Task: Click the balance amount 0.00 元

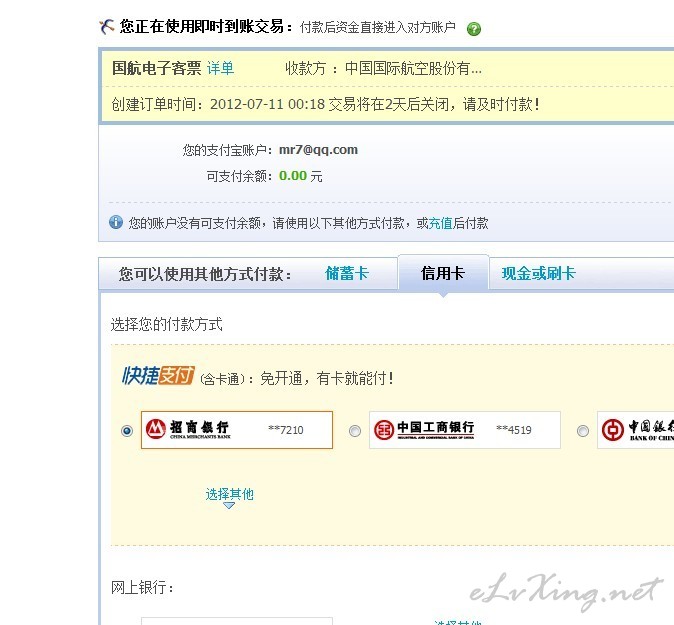Action: [300, 176]
